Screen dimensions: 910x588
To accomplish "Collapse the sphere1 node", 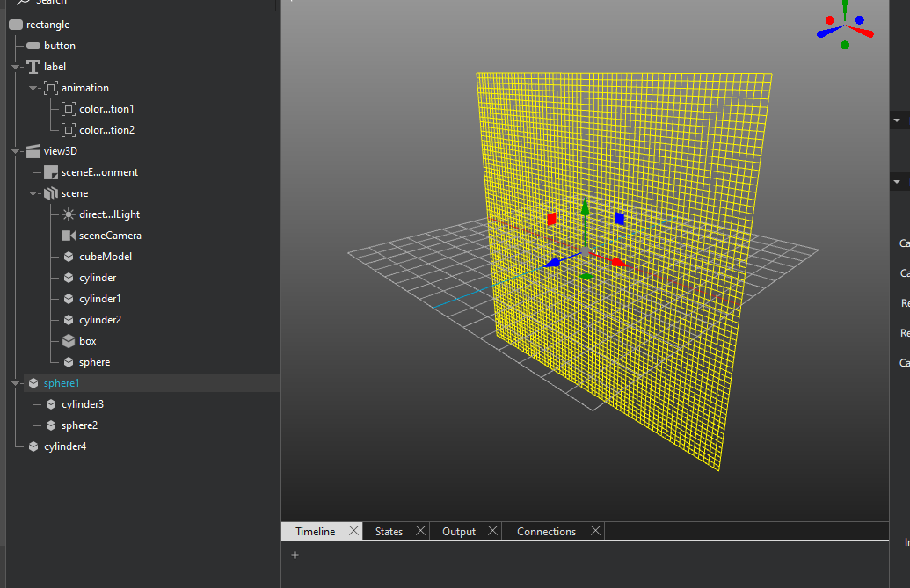I will 16,383.
